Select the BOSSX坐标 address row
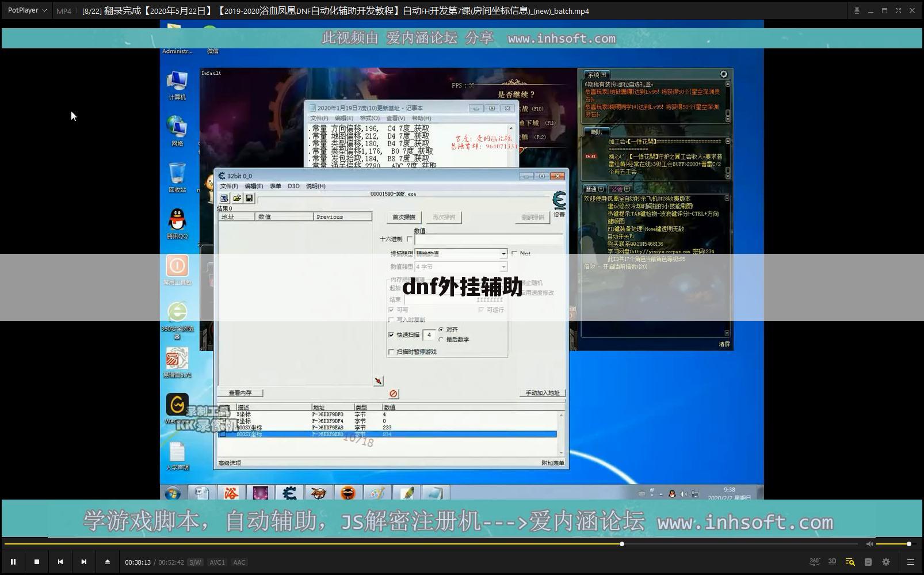Screen dimensions: 924x575 [x=388, y=428]
